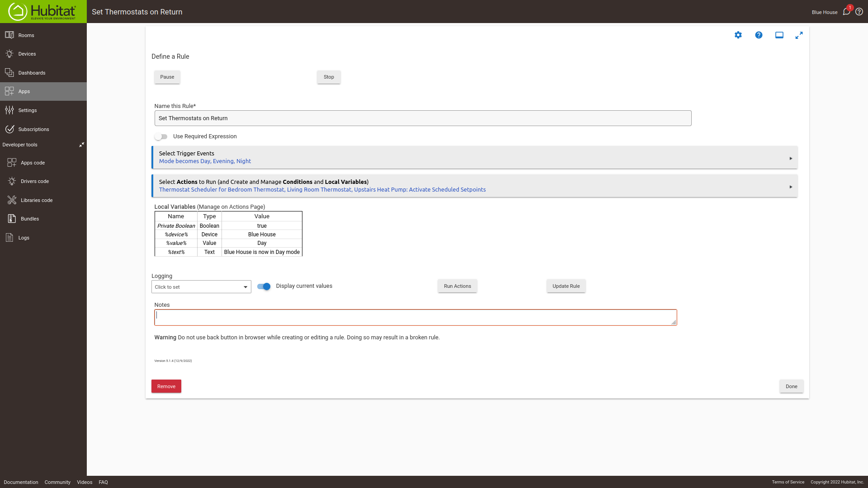Enable the Use Required Expression toggle

161,136
